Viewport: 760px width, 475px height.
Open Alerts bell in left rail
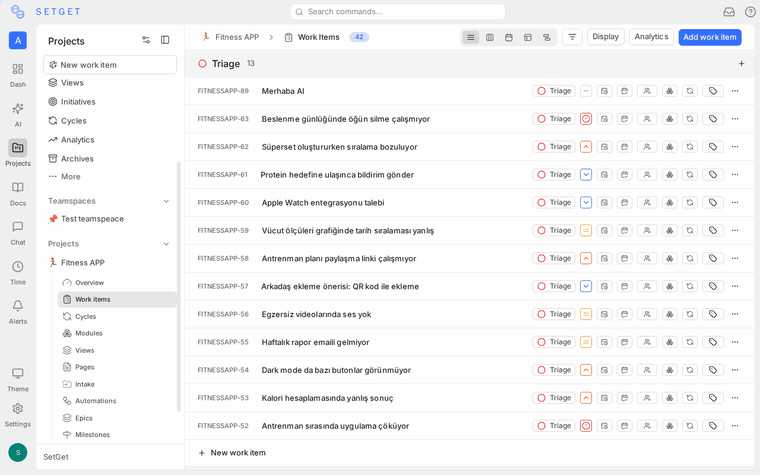[17, 312]
